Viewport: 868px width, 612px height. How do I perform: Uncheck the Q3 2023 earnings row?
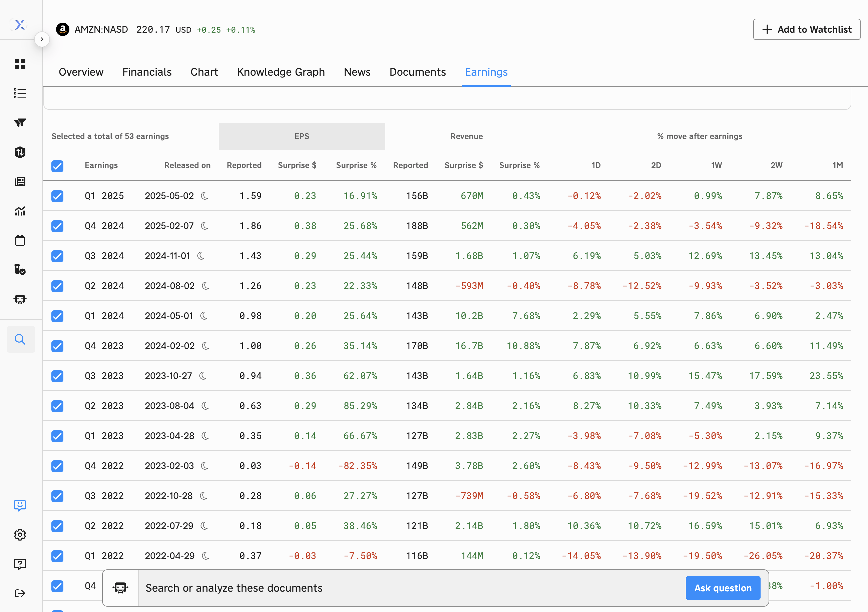(57, 376)
